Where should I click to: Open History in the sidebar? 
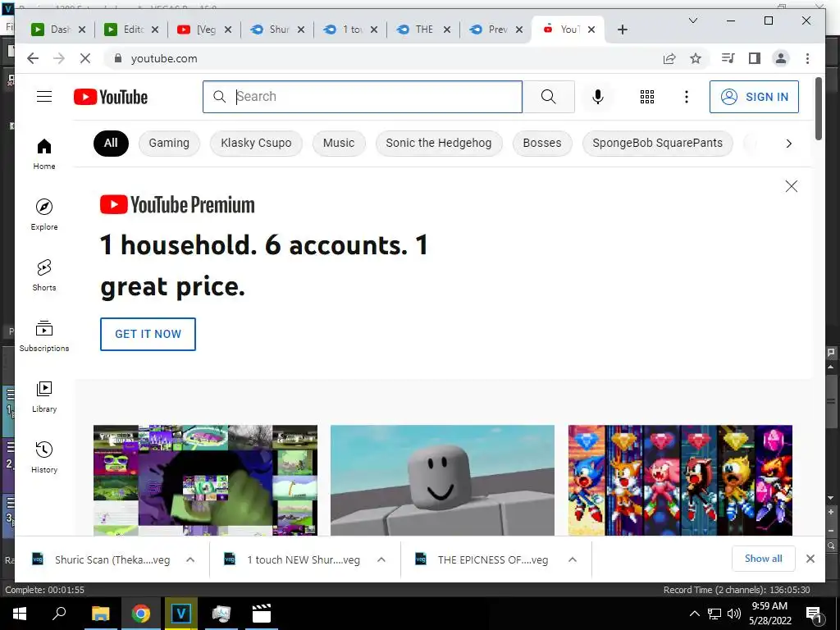click(44, 457)
